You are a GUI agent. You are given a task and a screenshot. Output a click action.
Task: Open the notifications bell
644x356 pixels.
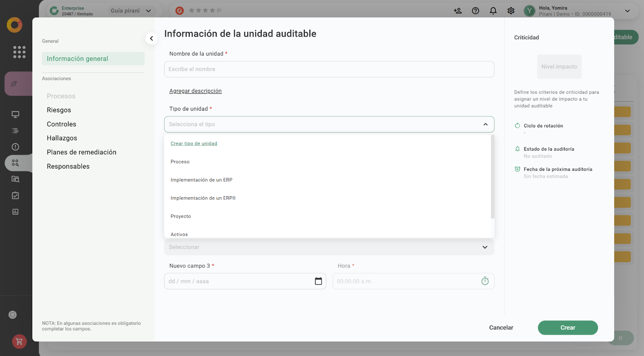click(493, 11)
